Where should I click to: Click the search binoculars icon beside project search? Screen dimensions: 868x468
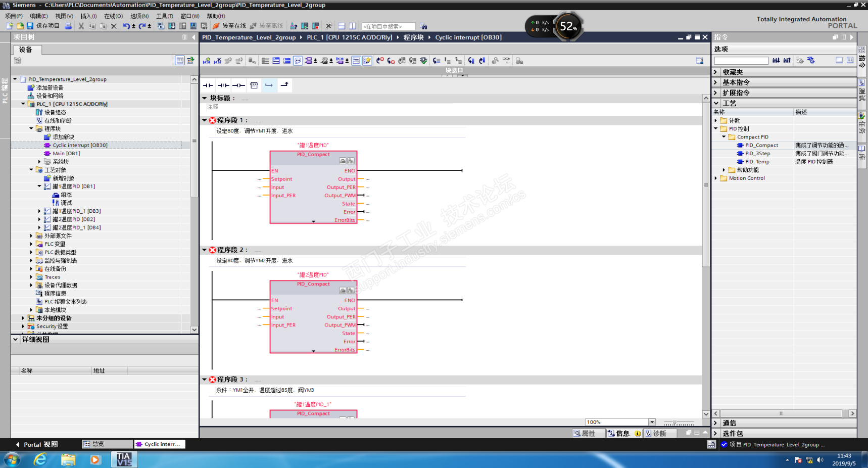(x=423, y=26)
